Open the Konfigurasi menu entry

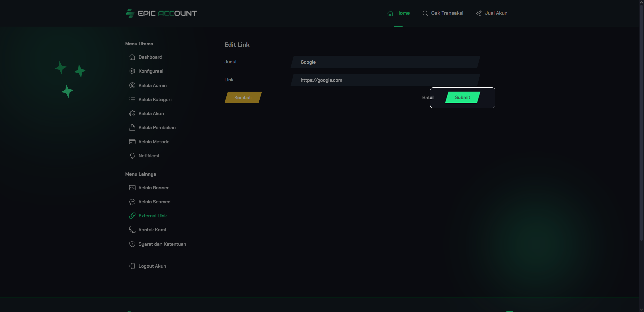(146, 71)
